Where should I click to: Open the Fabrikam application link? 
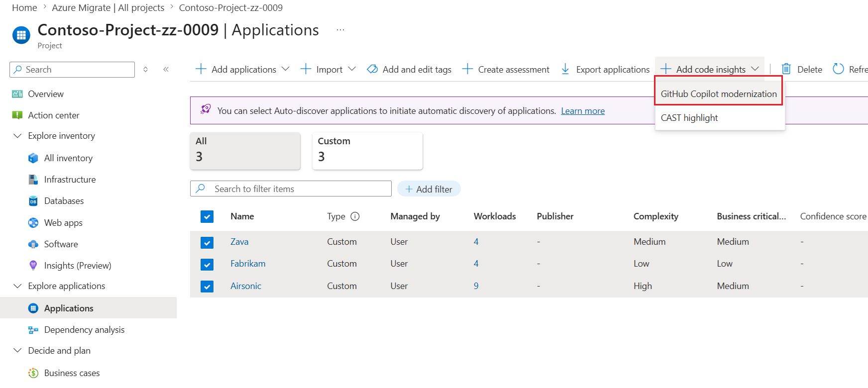click(248, 264)
